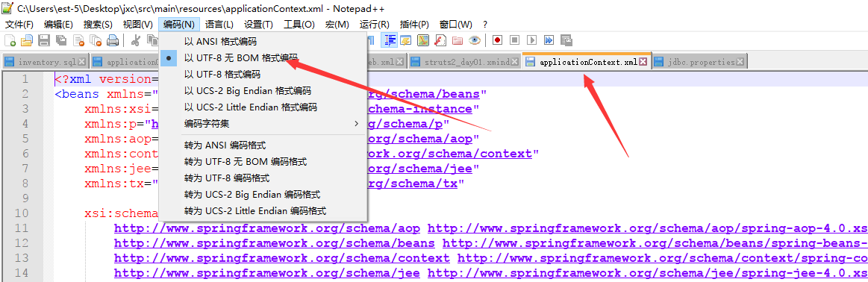Click the user defined language icon
868x282 pixels.
(x=406, y=40)
